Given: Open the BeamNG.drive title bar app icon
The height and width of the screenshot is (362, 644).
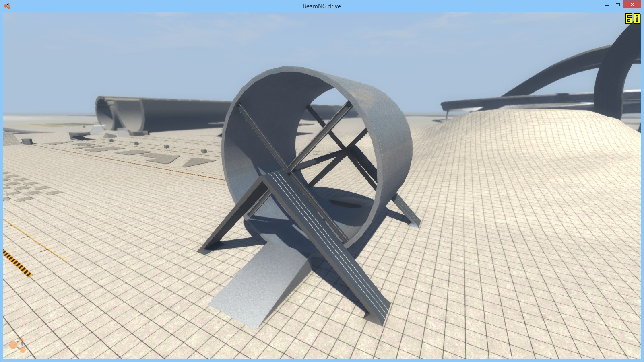Looking at the screenshot, I should 7,6.
